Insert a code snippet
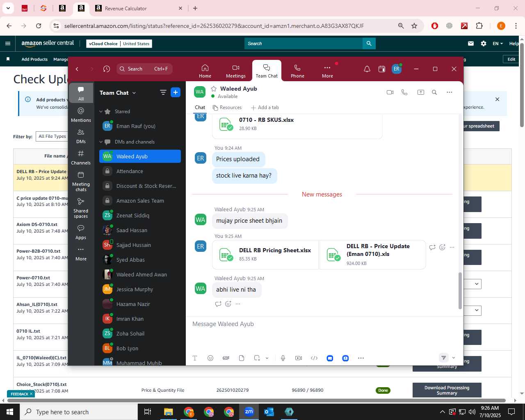 click(314, 358)
